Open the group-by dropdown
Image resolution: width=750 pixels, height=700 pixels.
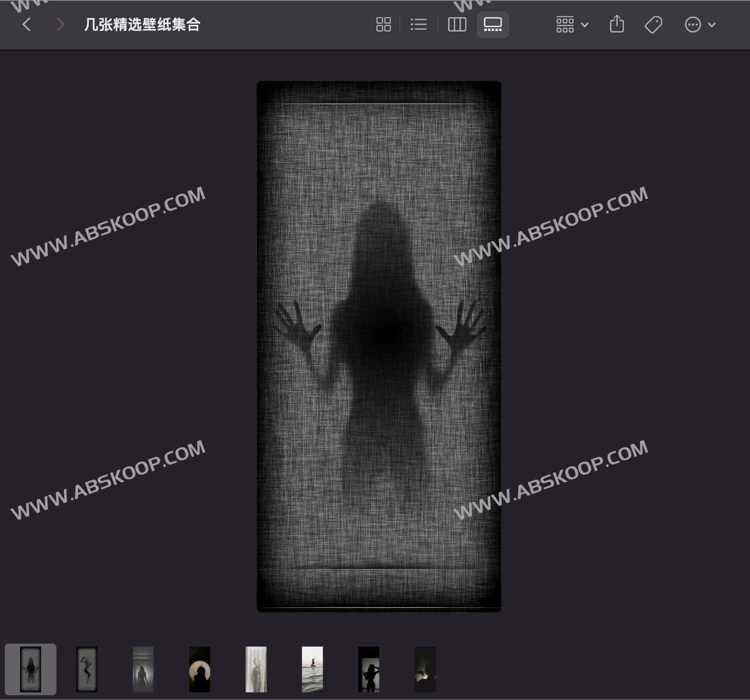[x=572, y=24]
